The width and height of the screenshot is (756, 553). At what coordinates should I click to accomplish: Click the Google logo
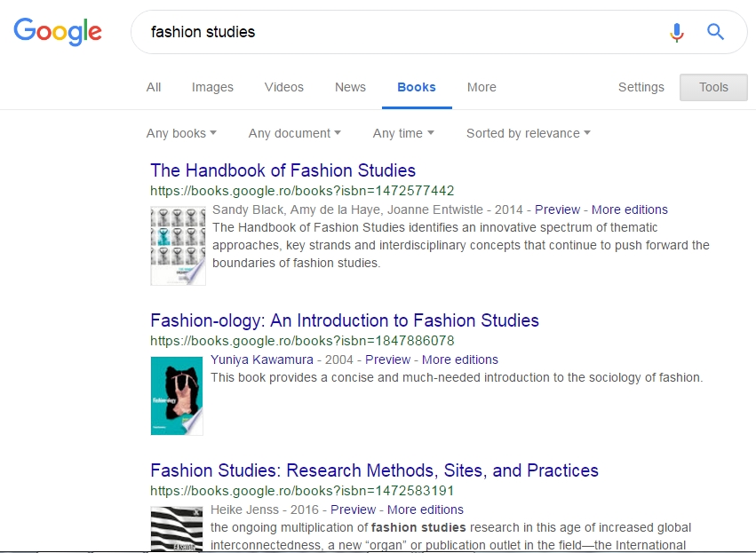[x=58, y=32]
